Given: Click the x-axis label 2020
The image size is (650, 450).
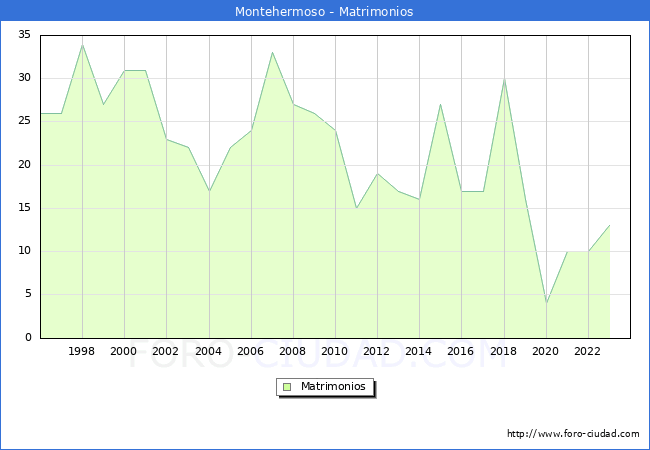Looking at the screenshot, I should pos(546,351).
